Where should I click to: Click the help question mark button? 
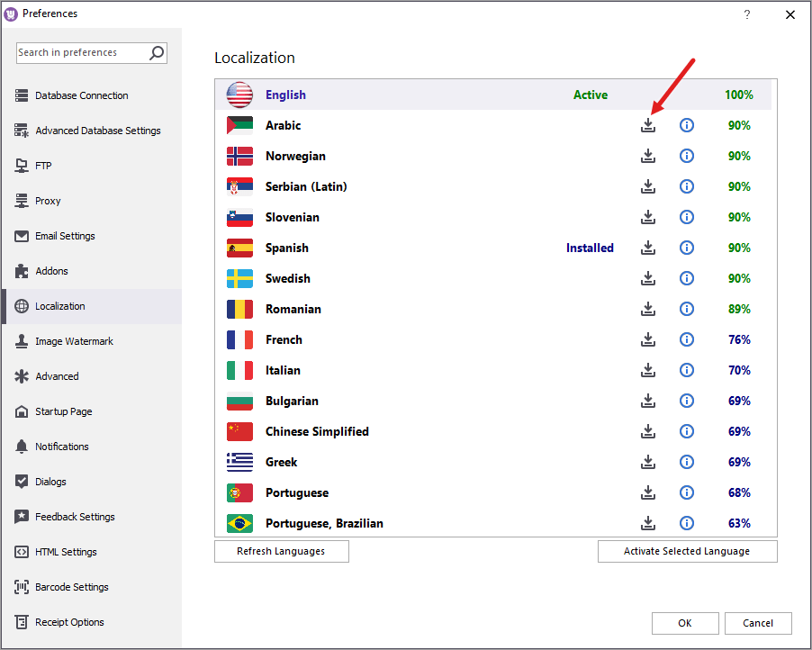(x=746, y=14)
